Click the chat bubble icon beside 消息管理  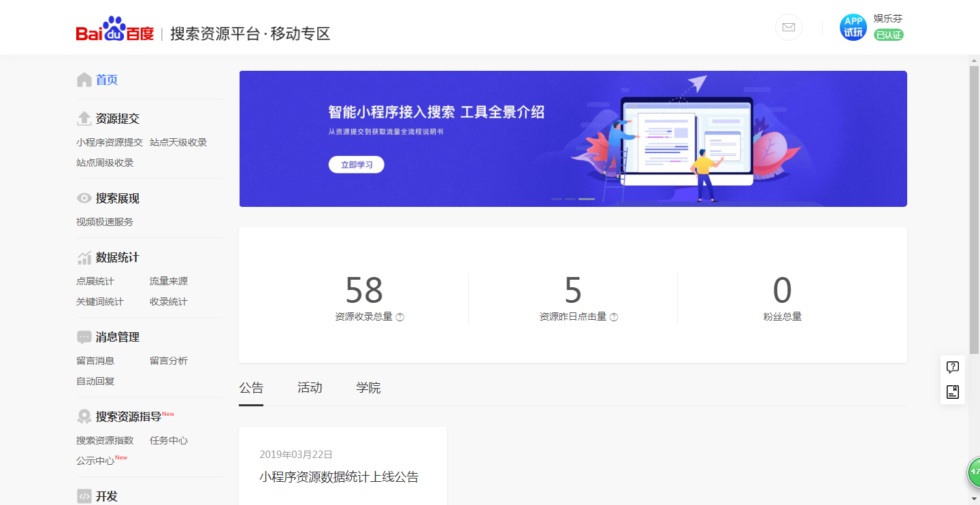[84, 337]
